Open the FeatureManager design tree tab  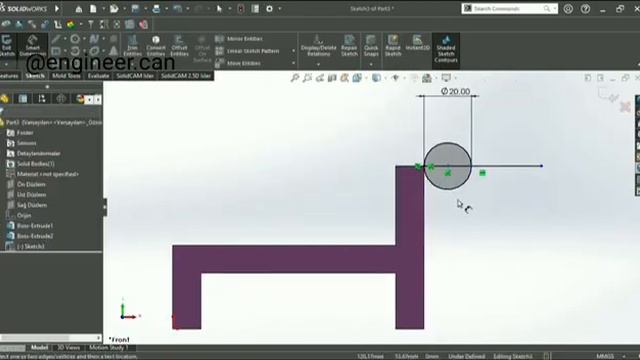point(4,98)
